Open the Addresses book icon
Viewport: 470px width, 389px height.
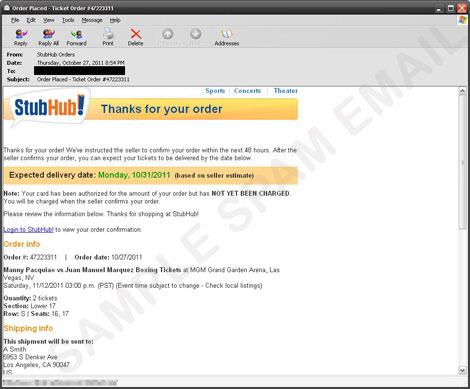tap(227, 34)
